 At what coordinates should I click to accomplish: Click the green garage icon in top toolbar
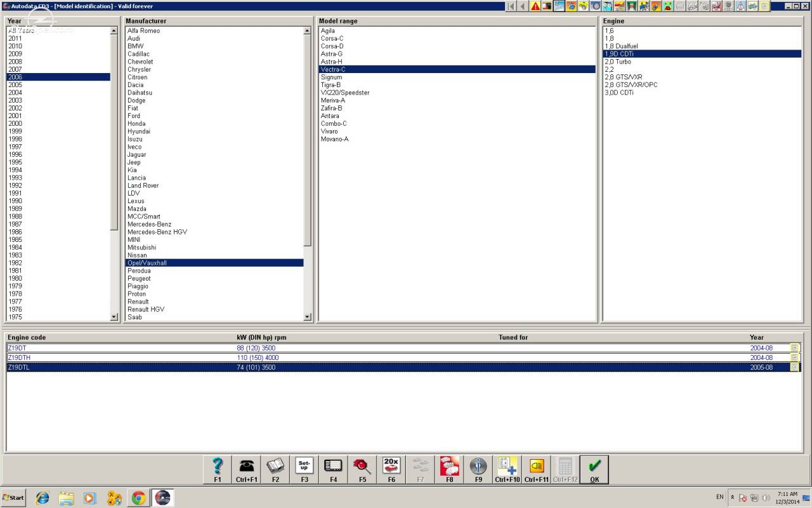[632, 6]
